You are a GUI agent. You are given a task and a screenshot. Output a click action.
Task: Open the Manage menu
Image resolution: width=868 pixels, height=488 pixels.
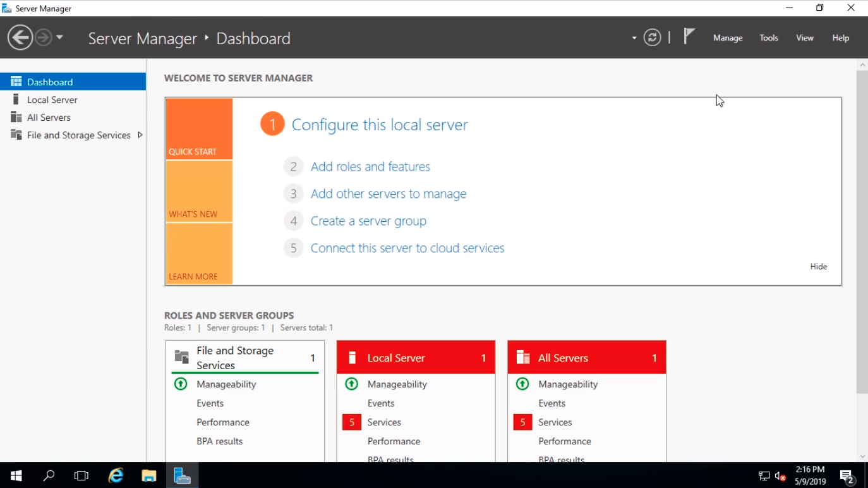728,38
